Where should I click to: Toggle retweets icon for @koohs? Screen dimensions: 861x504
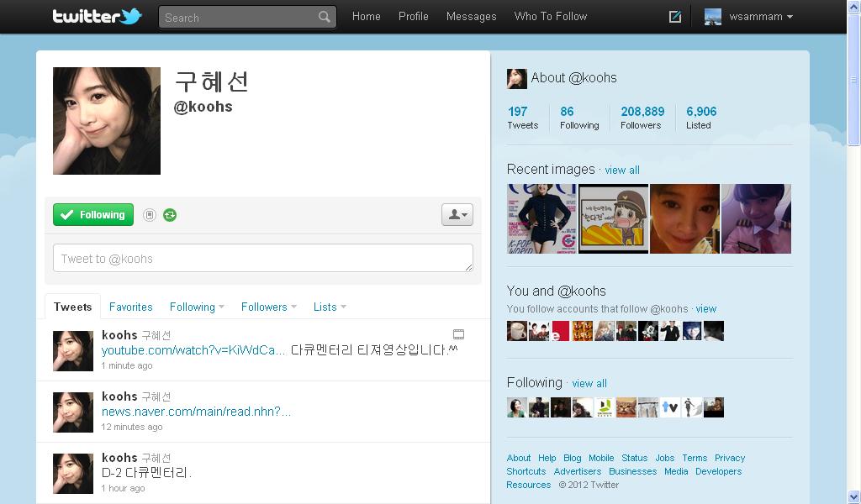[170, 215]
